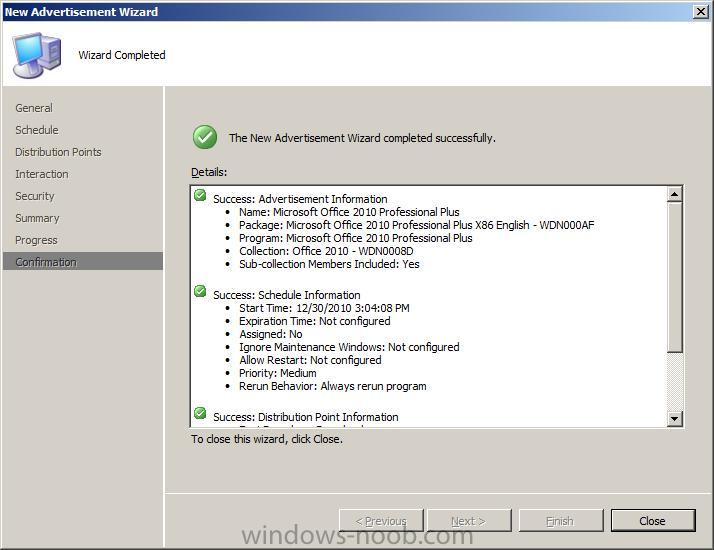Screen dimensions: 714x550
Task: Close the wizard window with the X
Action: click(700, 12)
